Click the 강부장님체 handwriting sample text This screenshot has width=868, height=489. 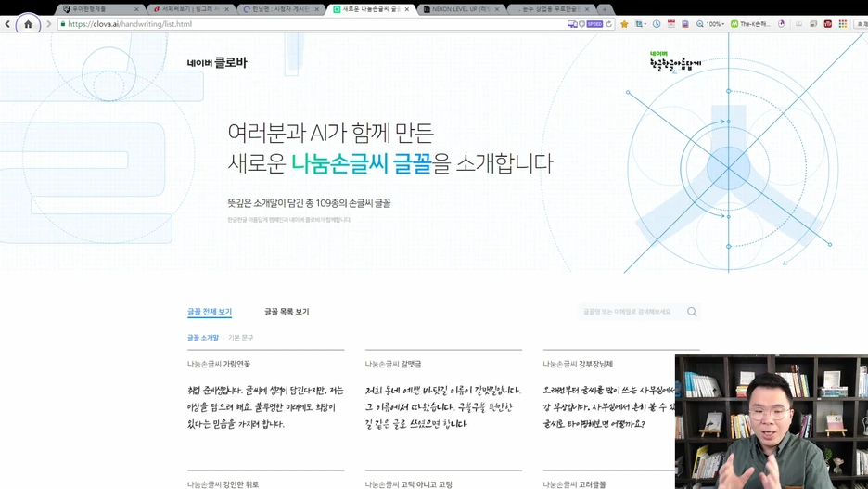(609, 407)
